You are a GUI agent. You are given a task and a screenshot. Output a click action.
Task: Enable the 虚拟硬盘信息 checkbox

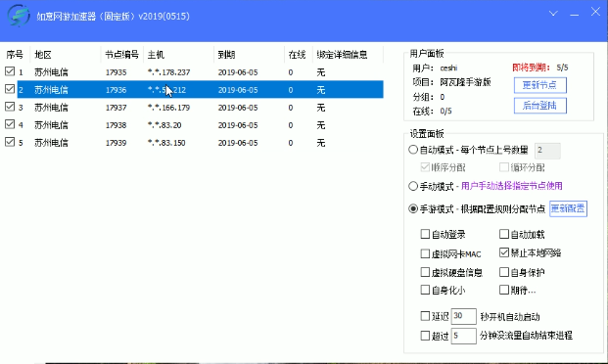pos(425,272)
